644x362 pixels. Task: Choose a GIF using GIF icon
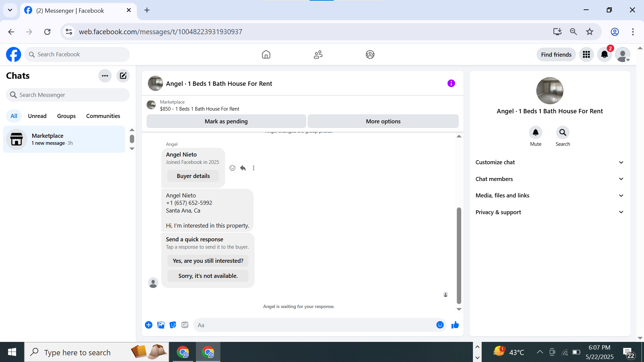pos(185,325)
